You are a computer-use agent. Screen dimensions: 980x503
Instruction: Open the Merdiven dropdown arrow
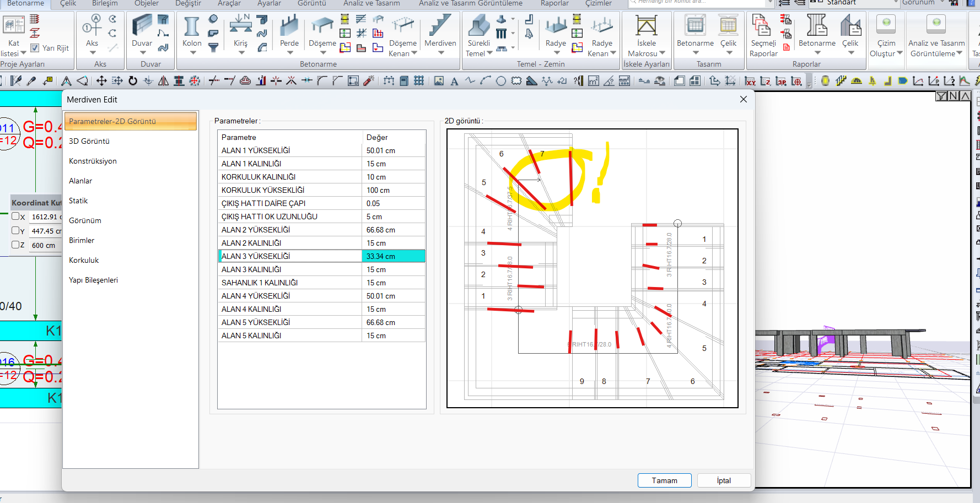(441, 53)
